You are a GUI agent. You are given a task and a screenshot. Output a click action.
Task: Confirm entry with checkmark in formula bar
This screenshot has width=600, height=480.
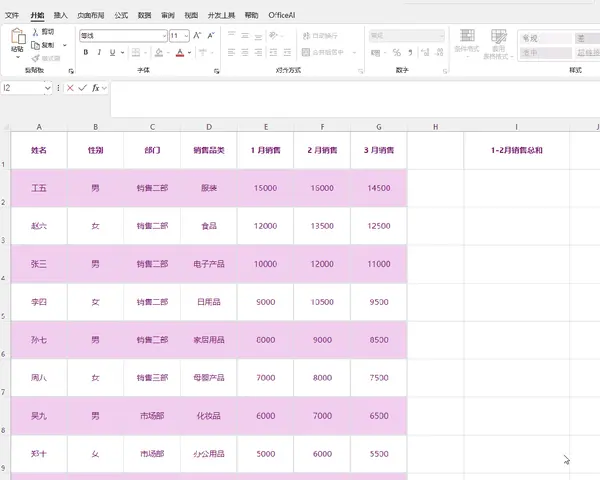click(x=83, y=88)
